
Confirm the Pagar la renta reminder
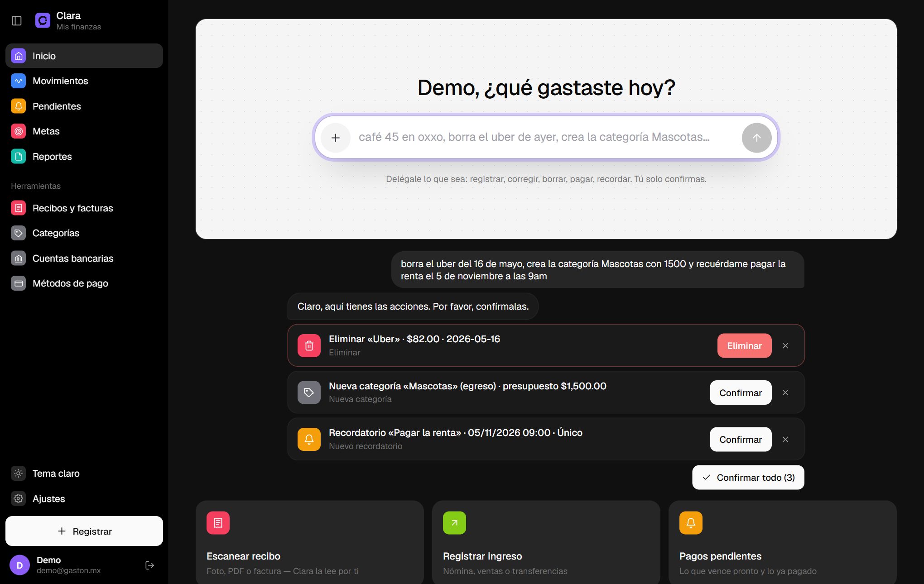pyautogui.click(x=741, y=440)
